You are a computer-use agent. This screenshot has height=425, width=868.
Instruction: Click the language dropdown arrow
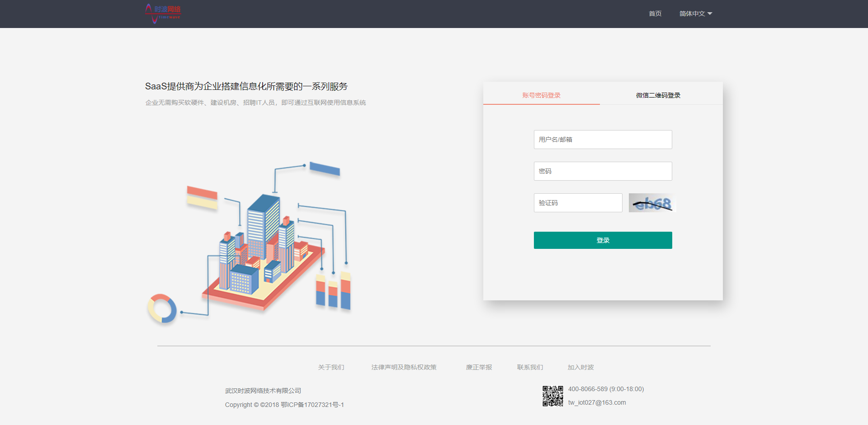point(710,14)
